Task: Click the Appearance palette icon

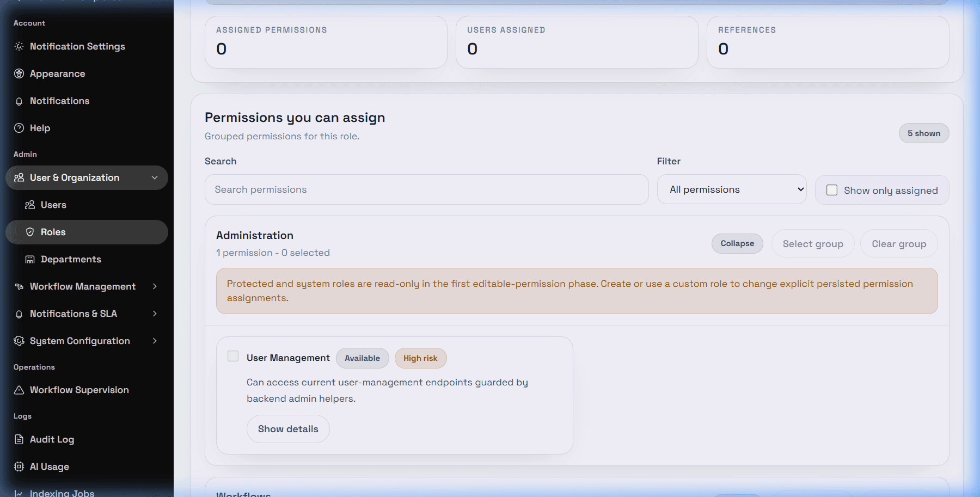Action: 19,73
